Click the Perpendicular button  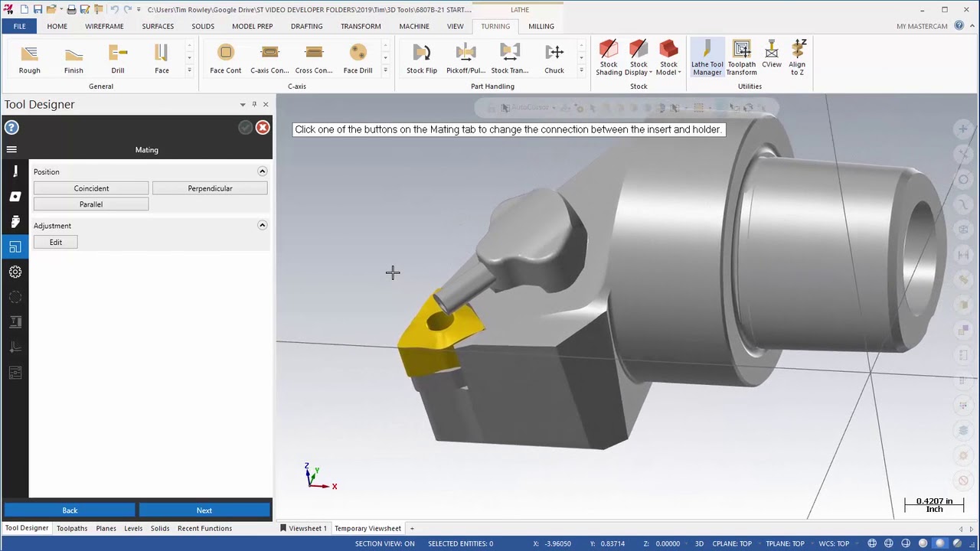pos(210,188)
